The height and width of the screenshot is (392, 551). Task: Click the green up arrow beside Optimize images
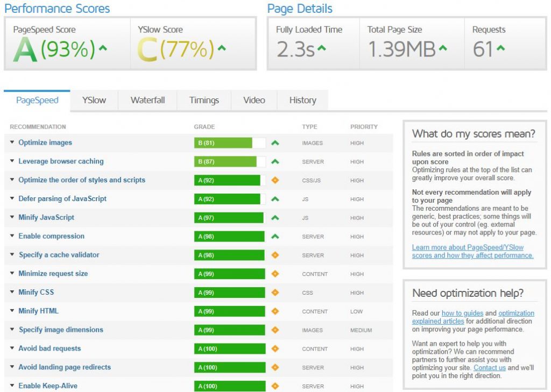[275, 143]
